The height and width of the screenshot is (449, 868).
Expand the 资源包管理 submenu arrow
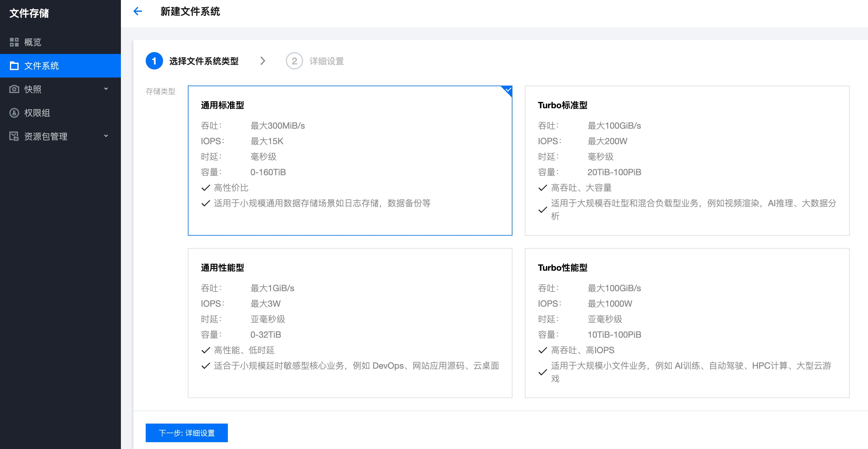pos(106,136)
